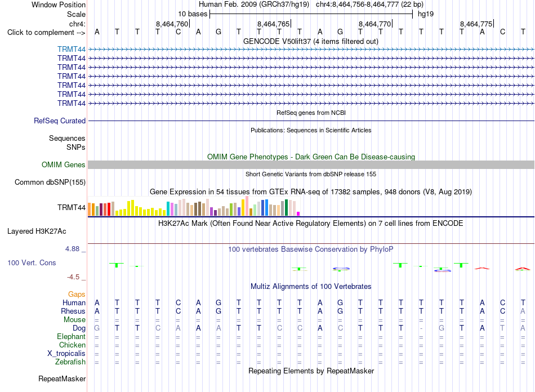Click the OMIM Genes track label
Viewport: 535px width, 392px height.
pos(64,165)
